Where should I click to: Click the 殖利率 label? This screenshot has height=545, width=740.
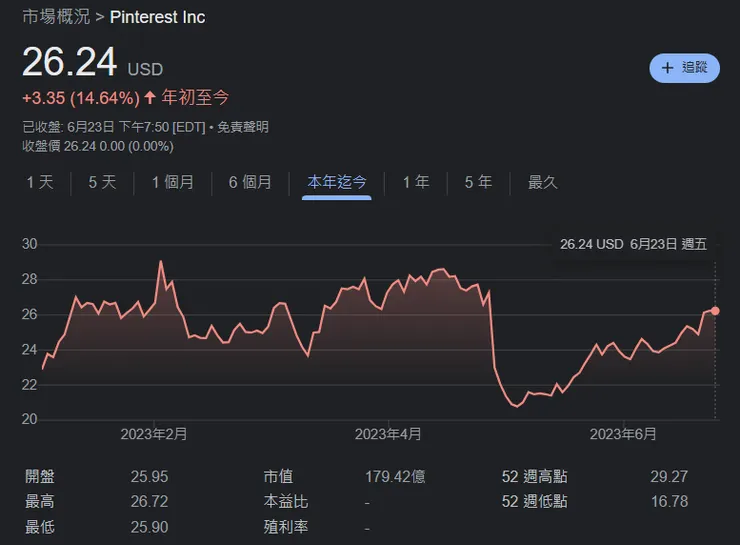[x=286, y=527]
